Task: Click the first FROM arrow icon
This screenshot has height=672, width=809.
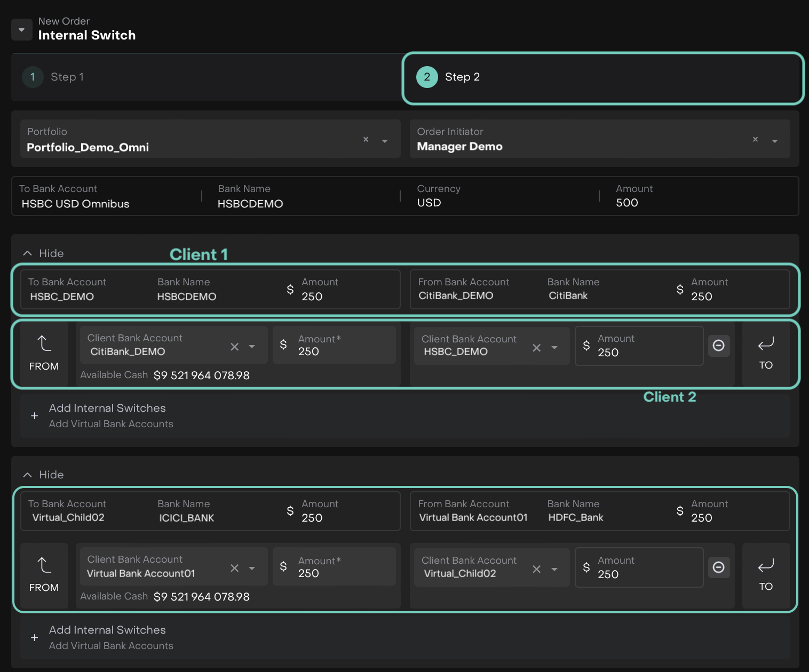Action: point(44,343)
